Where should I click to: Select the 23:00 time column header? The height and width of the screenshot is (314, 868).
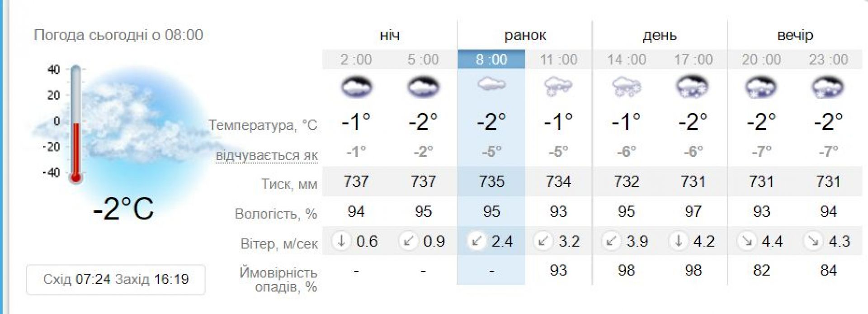point(828,59)
